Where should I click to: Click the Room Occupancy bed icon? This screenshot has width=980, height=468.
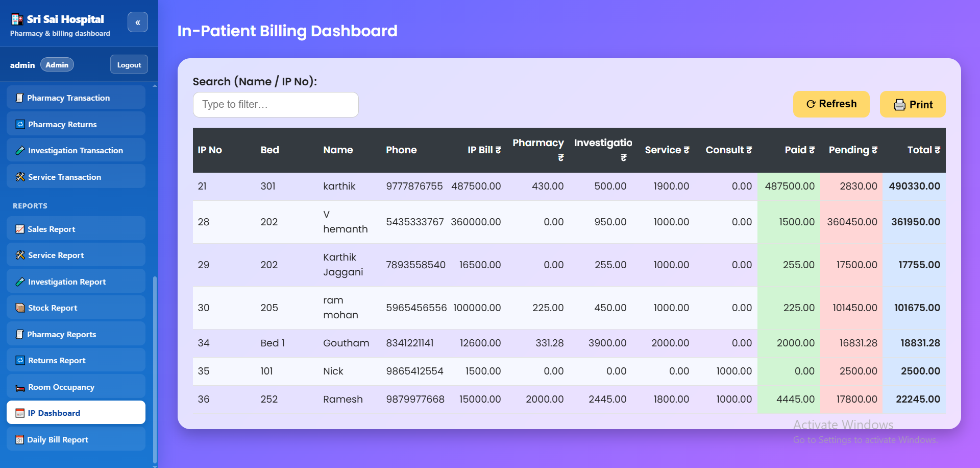click(x=20, y=387)
